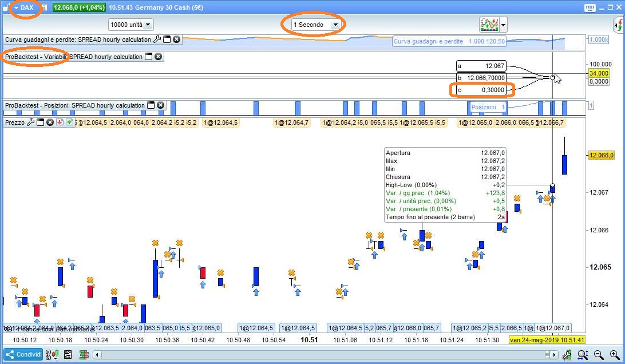Click the Curva guadagni e perdite 1.000.120,50 label
The height and width of the screenshot is (364, 625).
[449, 41]
